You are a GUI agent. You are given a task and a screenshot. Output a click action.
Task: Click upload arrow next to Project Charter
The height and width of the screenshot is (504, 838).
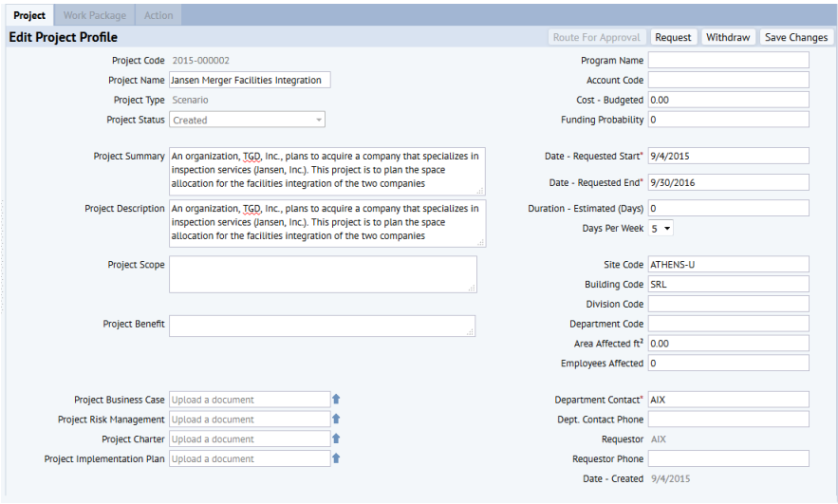(x=336, y=439)
